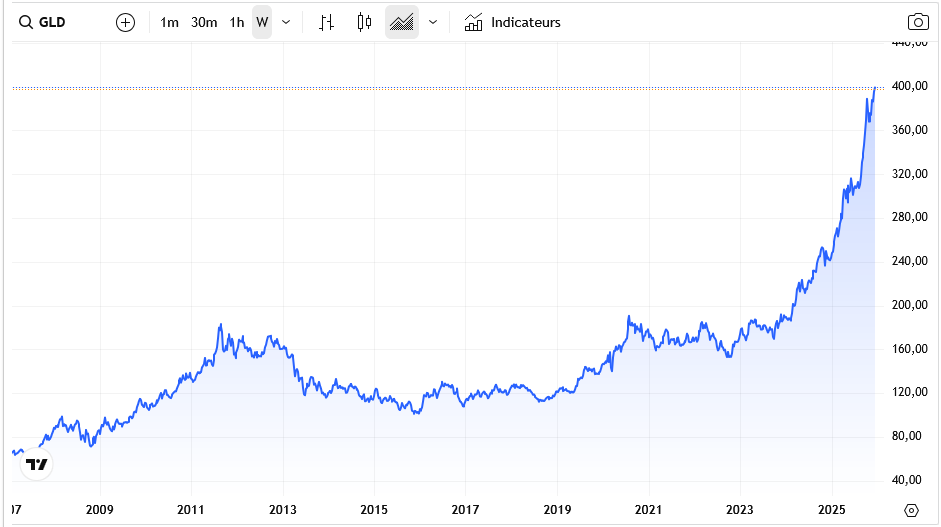Expand the chart style dropdown chevron
941x527 pixels.
point(433,22)
